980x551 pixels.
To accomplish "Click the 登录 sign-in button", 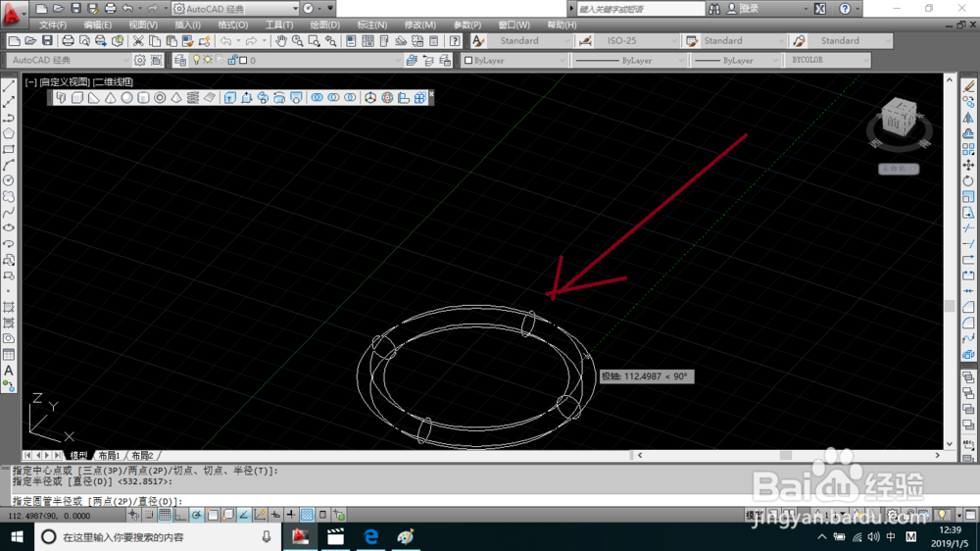I will 743,9.
